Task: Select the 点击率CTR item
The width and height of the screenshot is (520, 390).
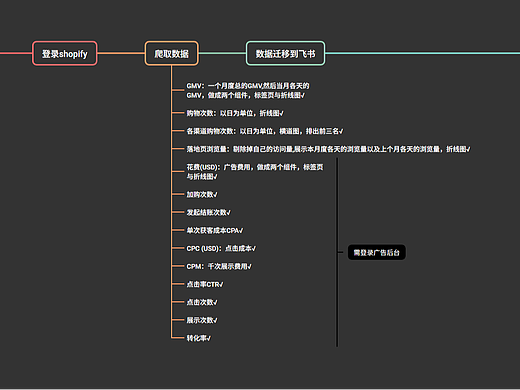Action: pyautogui.click(x=205, y=284)
